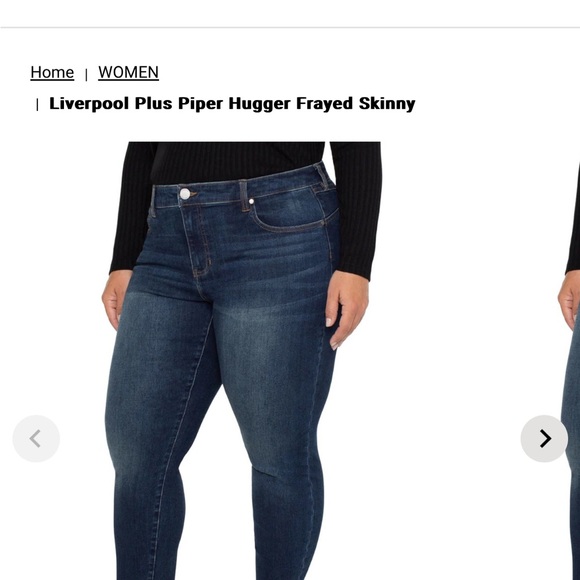This screenshot has width=580, height=580.
Task: Navigate to the WOMEN category link
Action: (x=128, y=72)
